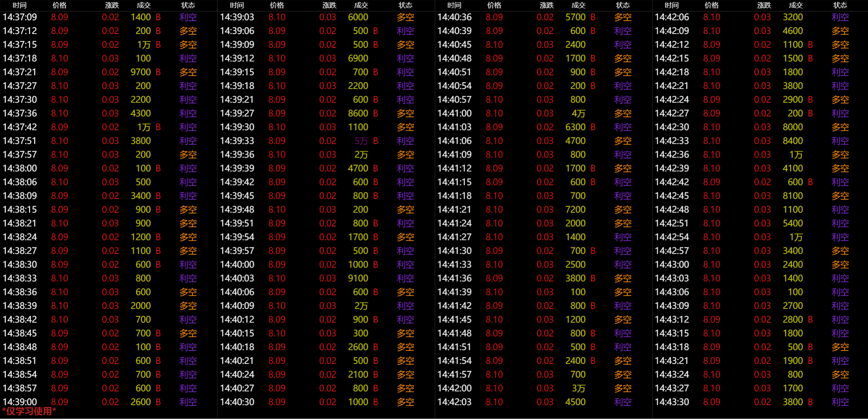This screenshot has width=868, height=420.
Task: Select the 14:42:00 row with 3万 volume
Action: click(x=578, y=388)
